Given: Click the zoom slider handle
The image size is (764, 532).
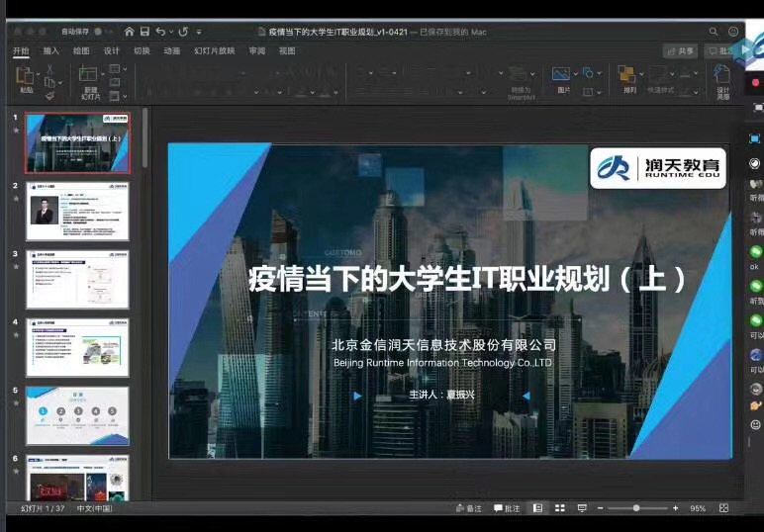Looking at the screenshot, I should point(635,508).
